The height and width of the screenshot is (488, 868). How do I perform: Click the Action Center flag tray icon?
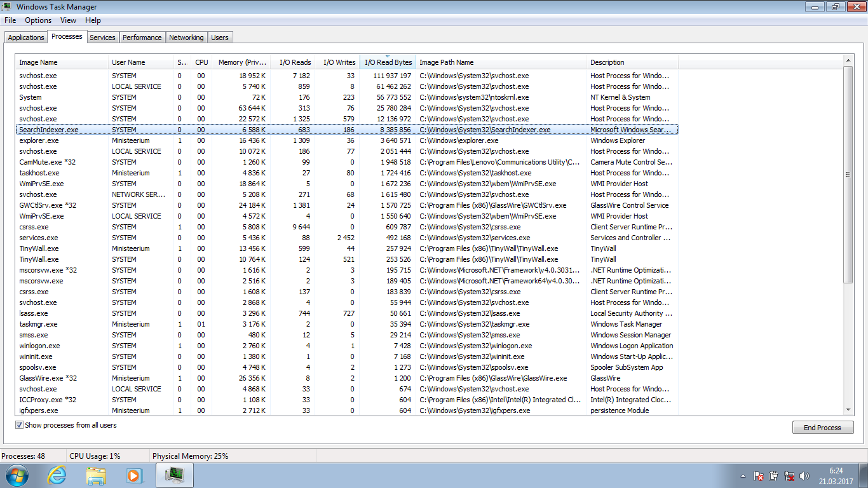(758, 476)
